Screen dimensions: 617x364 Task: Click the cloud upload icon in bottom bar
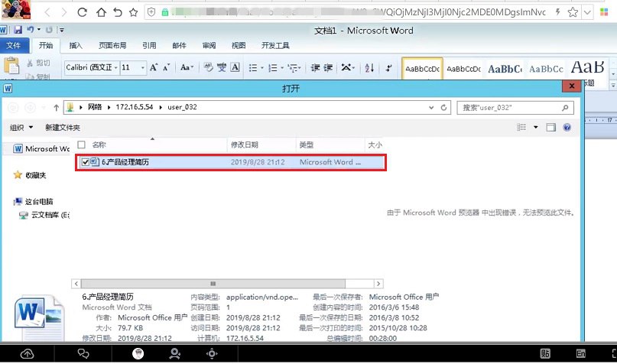point(28,354)
